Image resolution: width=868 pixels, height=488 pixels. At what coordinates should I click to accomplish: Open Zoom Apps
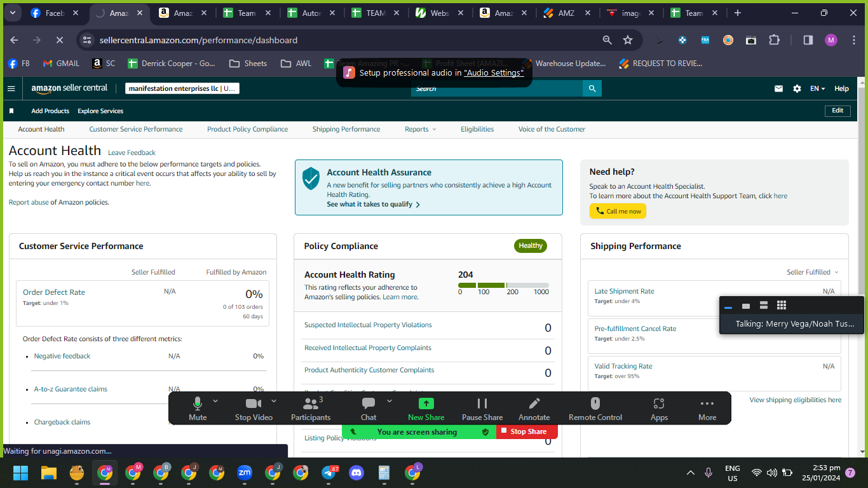659,409
